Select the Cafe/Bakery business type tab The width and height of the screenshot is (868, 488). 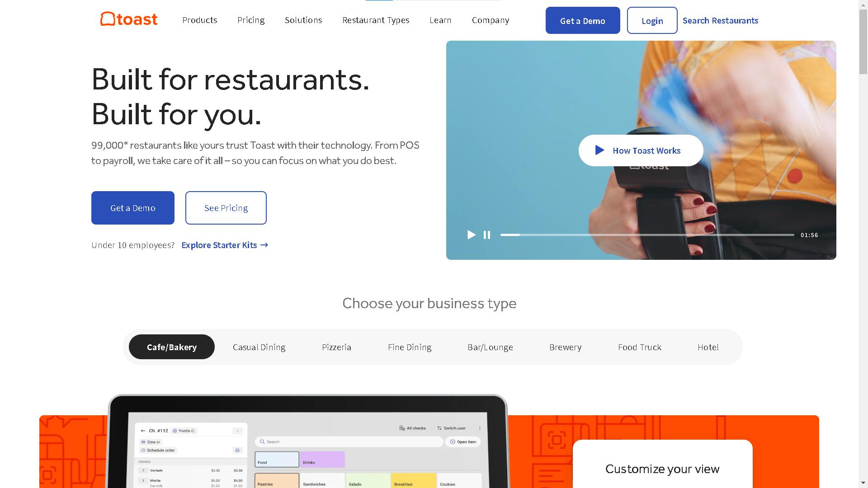172,346
